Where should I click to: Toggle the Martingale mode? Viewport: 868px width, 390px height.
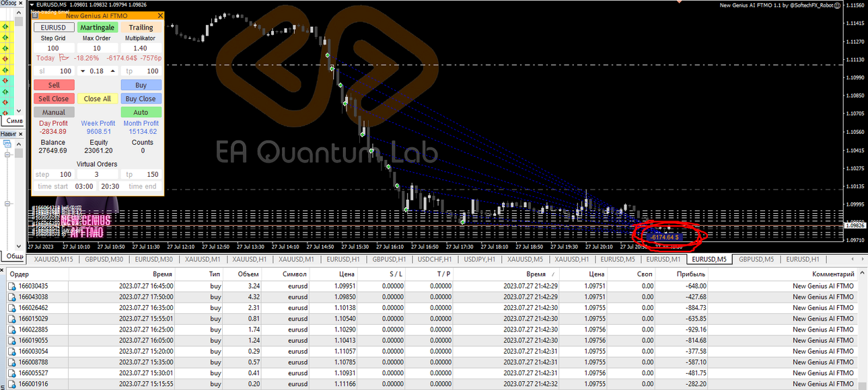pyautogui.click(x=98, y=28)
